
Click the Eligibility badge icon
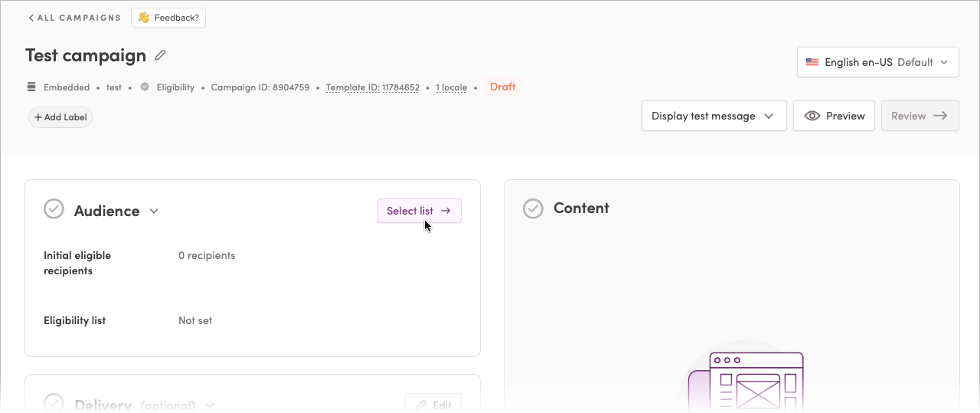(x=145, y=87)
